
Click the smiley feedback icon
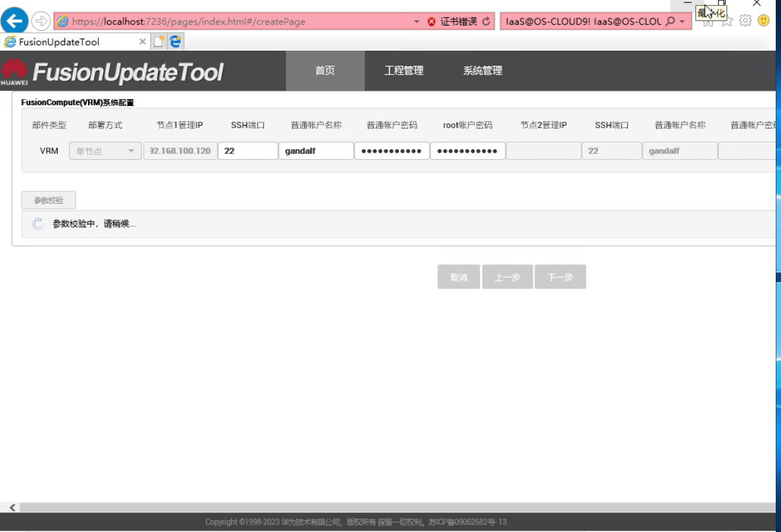coord(763,20)
